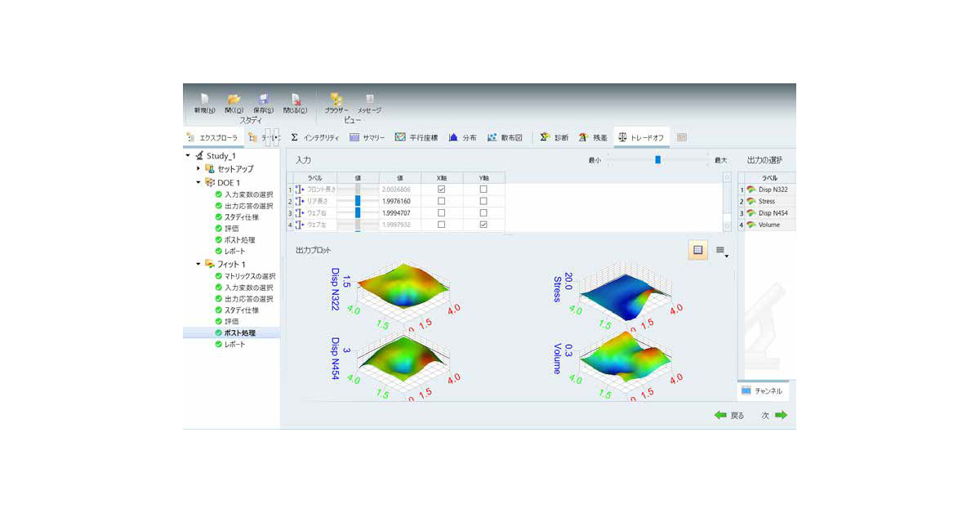Expand the セットアップ tree node
The width and height of the screenshot is (980, 513).
(198, 168)
